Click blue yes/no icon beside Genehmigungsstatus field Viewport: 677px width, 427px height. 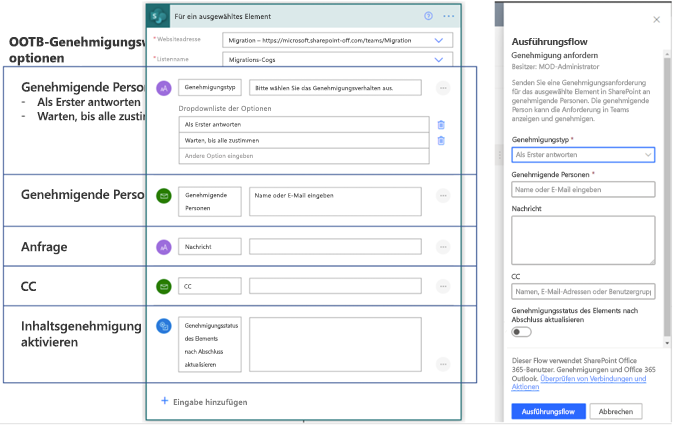tap(164, 326)
